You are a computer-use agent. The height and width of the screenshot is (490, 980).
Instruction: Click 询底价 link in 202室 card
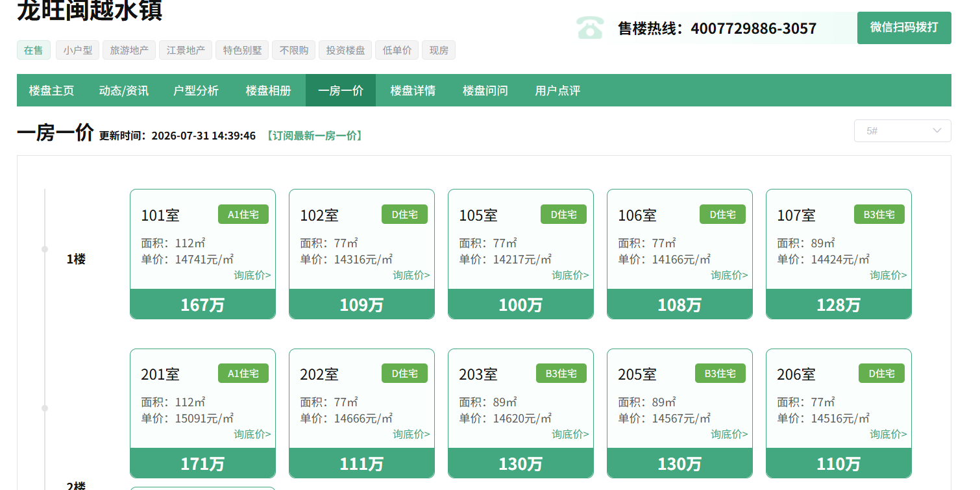[x=411, y=434]
